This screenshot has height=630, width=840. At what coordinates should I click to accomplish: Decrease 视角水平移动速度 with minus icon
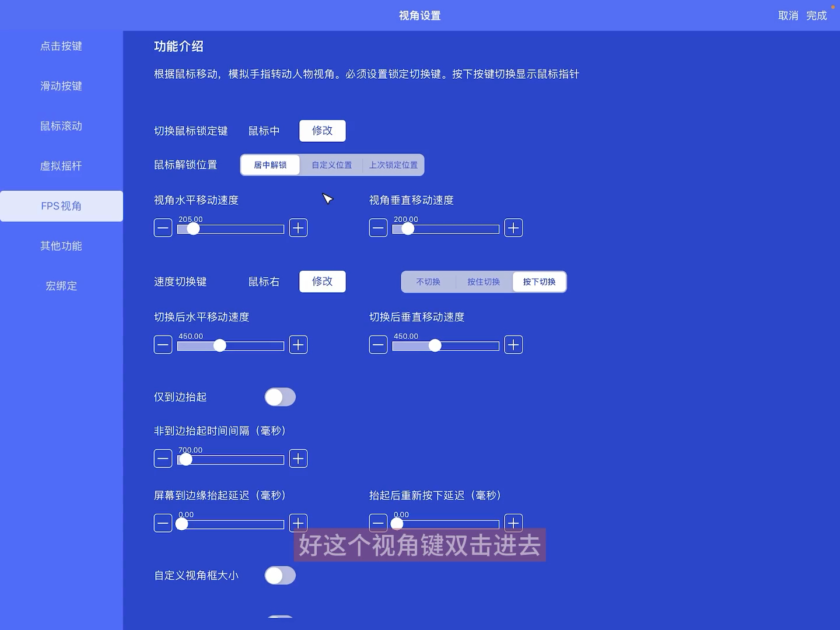tap(163, 228)
